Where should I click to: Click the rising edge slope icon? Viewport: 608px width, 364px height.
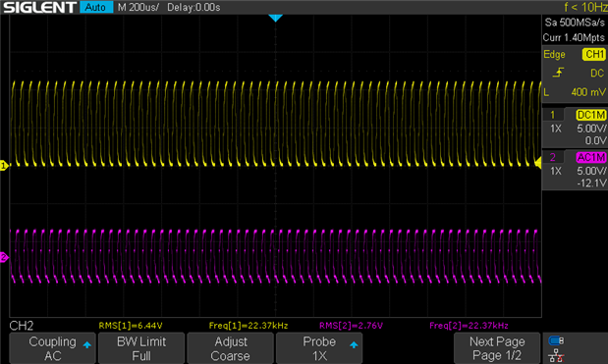[558, 73]
